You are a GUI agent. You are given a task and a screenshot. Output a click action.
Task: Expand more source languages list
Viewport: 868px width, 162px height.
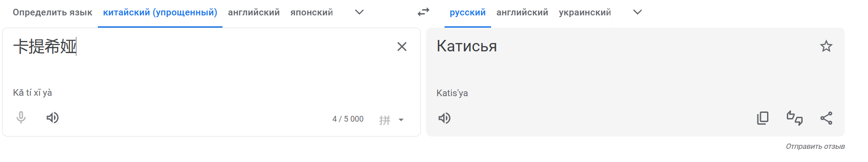pos(359,12)
